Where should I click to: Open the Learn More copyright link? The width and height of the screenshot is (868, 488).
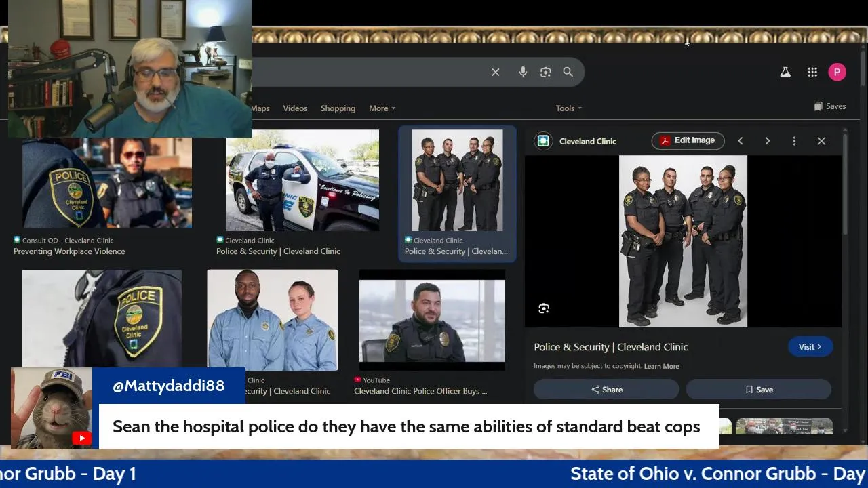coord(661,366)
